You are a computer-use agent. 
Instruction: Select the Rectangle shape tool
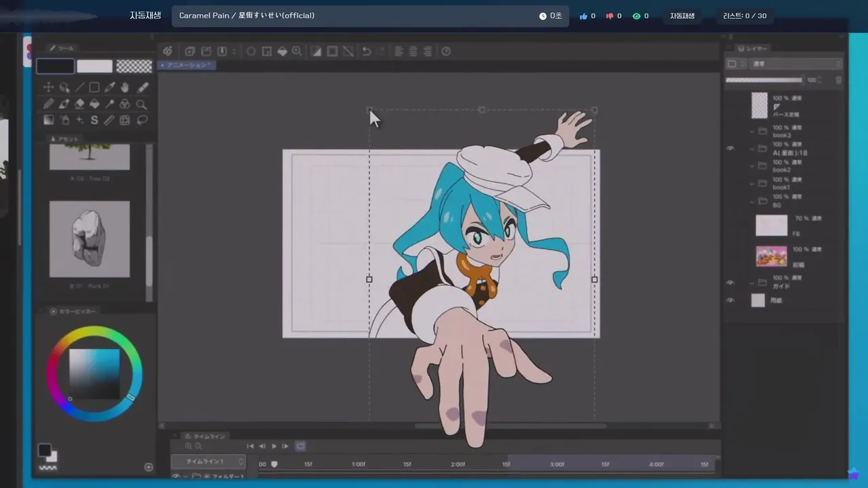point(94,87)
